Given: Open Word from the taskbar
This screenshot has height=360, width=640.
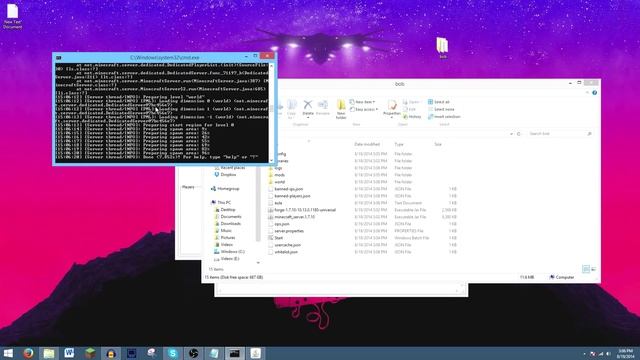Looking at the screenshot, I should pos(69,353).
